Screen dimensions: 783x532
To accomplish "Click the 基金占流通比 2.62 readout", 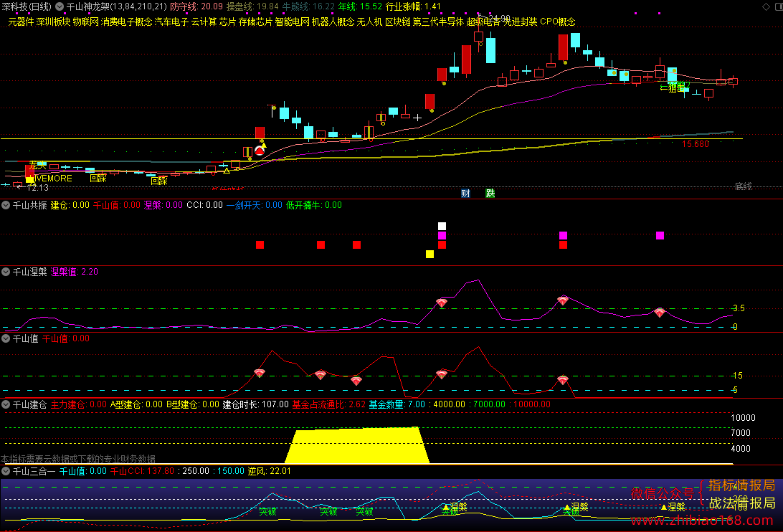I will 328,404.
